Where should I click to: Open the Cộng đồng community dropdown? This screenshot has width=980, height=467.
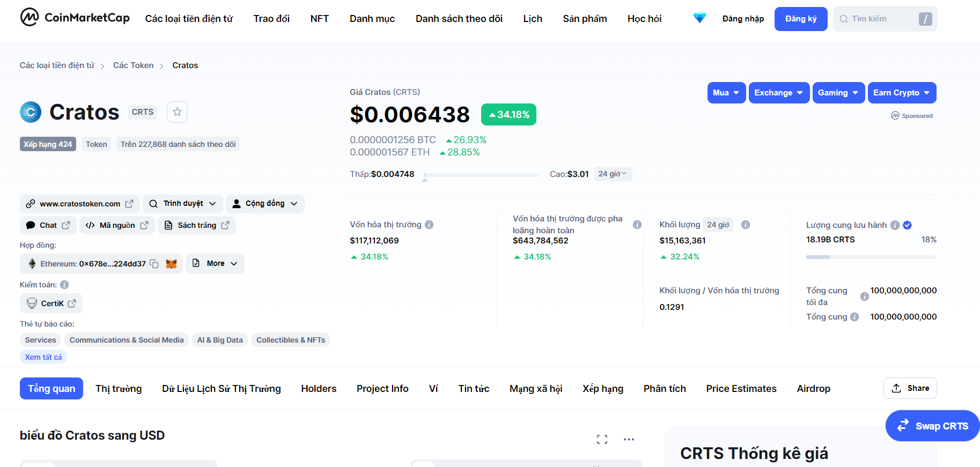coord(265,204)
